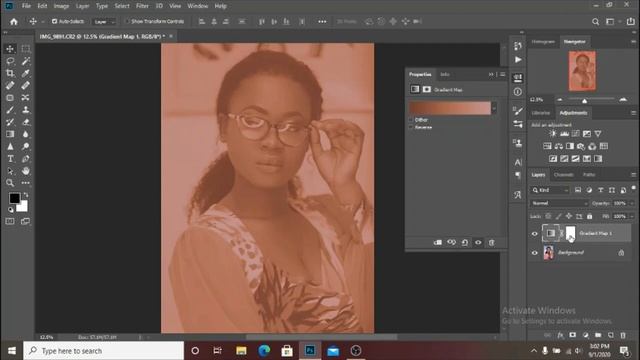Click the Vibrance adjustment icon

click(x=598, y=133)
